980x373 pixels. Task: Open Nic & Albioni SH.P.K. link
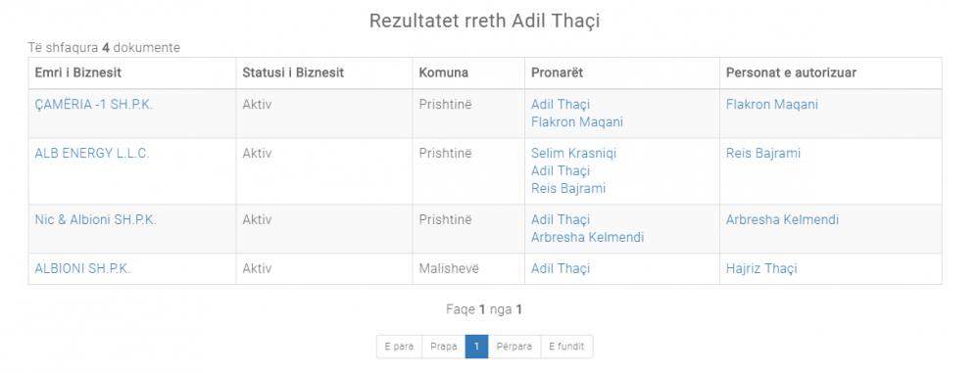pyautogui.click(x=96, y=220)
